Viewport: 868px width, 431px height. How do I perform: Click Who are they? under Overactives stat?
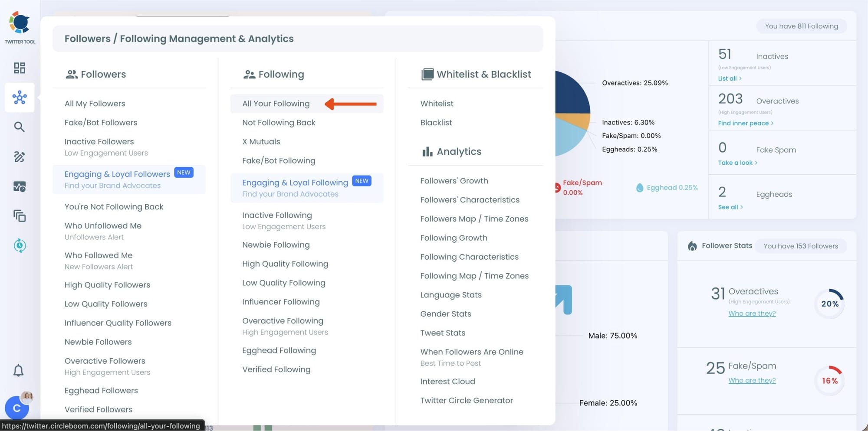click(752, 313)
